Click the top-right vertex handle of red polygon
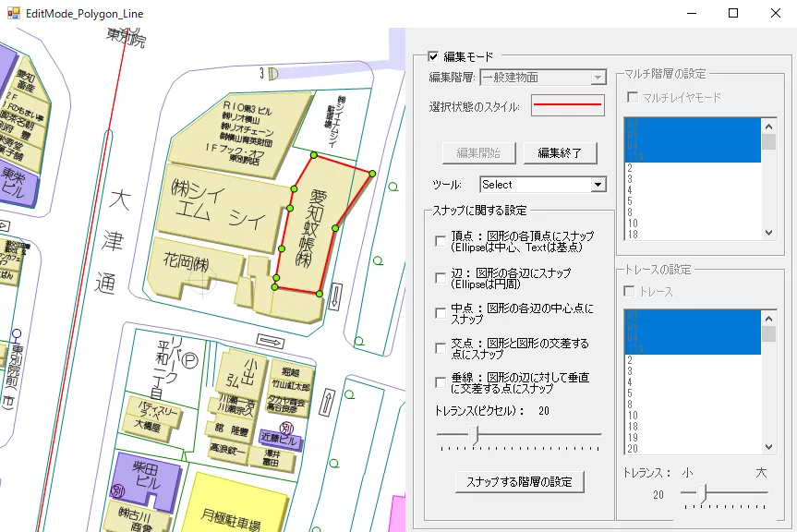 pyautogui.click(x=372, y=173)
